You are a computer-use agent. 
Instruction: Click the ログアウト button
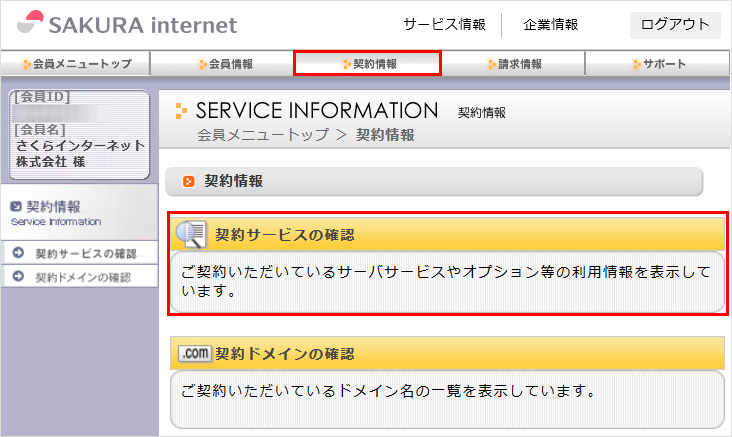[675, 25]
